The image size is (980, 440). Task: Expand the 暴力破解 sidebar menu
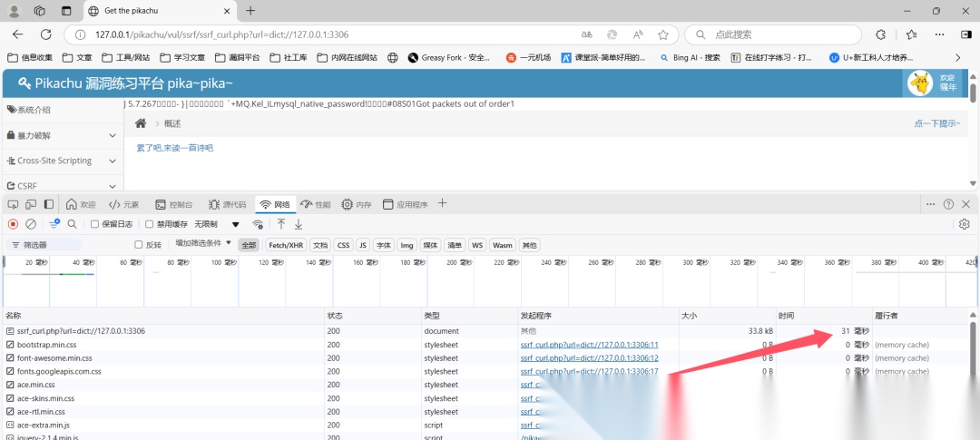[63, 135]
